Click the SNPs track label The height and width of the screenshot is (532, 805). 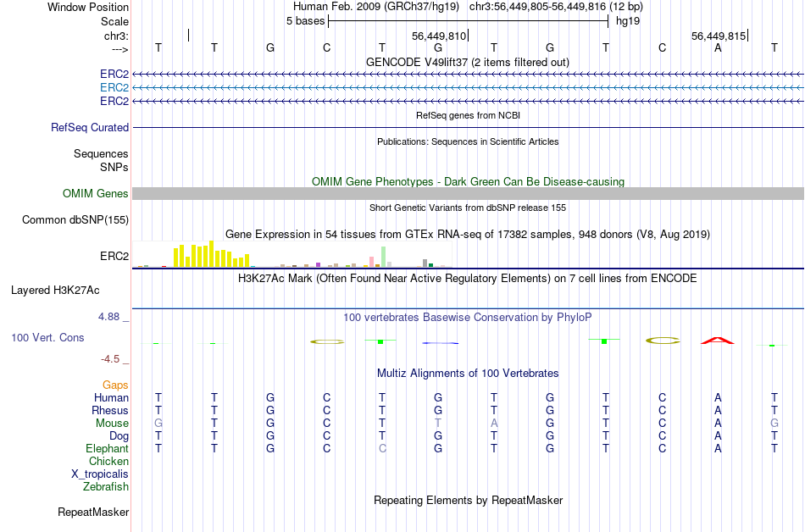click(114, 167)
